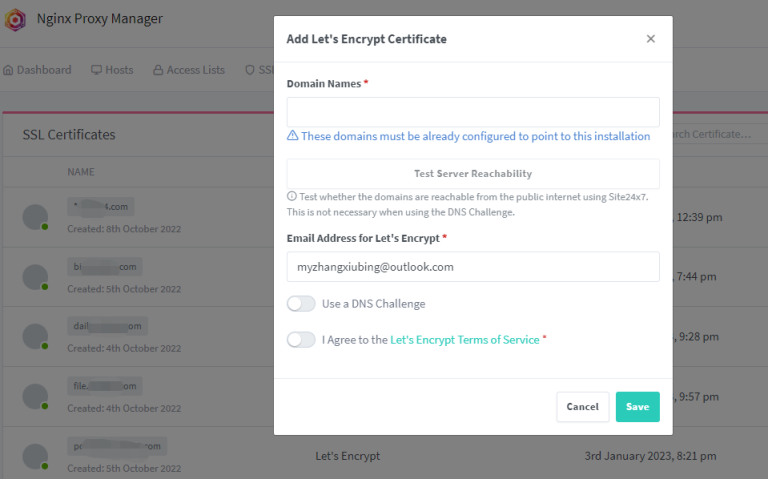768x479 pixels.
Task: Click the avatar of certificate created 8th October
Action: coord(35,217)
